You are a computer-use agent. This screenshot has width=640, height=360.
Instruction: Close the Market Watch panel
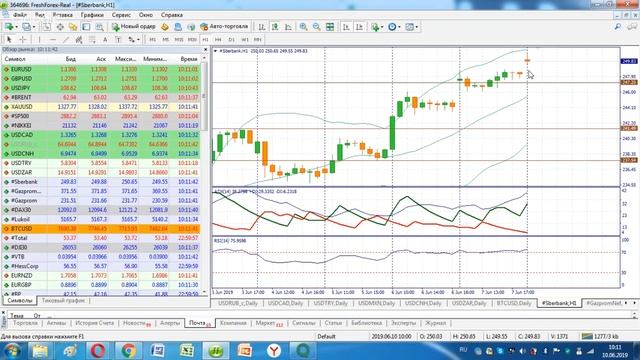pyautogui.click(x=205, y=49)
